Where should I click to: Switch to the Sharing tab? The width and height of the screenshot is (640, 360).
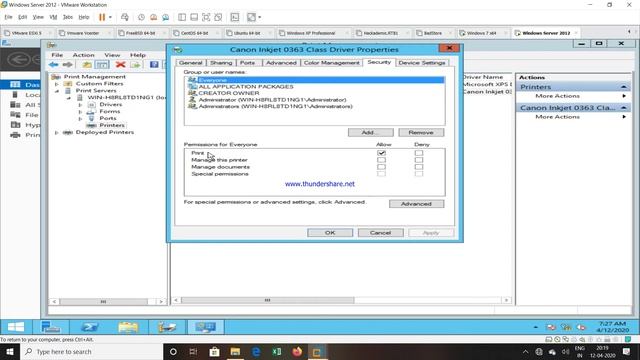point(221,63)
